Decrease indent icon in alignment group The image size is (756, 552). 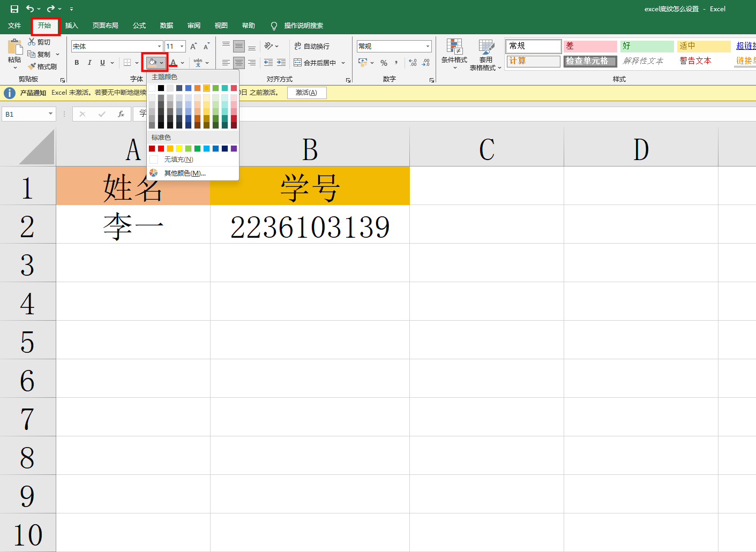click(x=268, y=63)
